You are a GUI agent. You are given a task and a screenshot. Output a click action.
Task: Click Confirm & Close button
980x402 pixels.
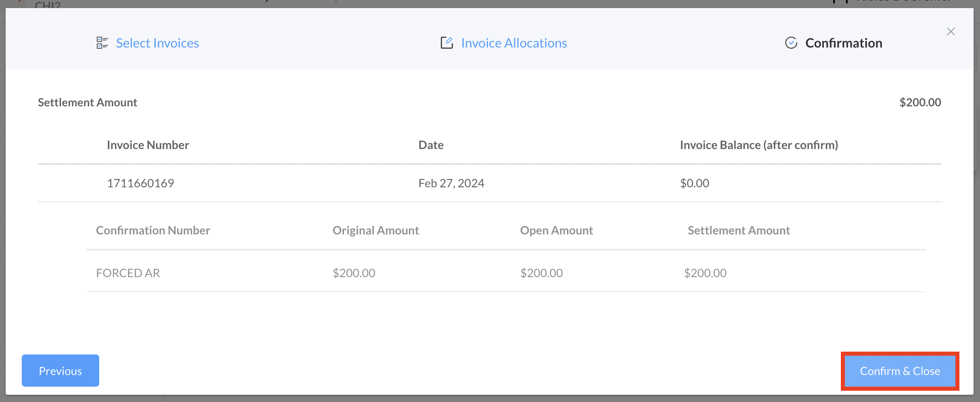(x=900, y=371)
